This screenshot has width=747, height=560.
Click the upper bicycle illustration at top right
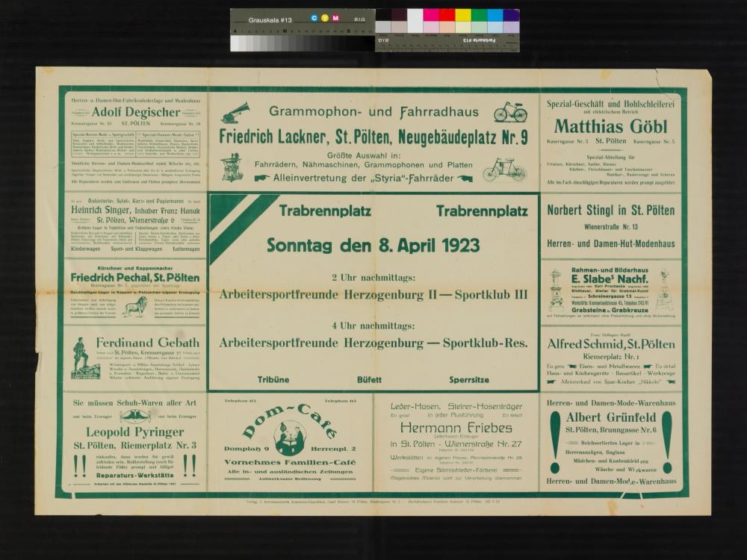pyautogui.click(x=509, y=112)
